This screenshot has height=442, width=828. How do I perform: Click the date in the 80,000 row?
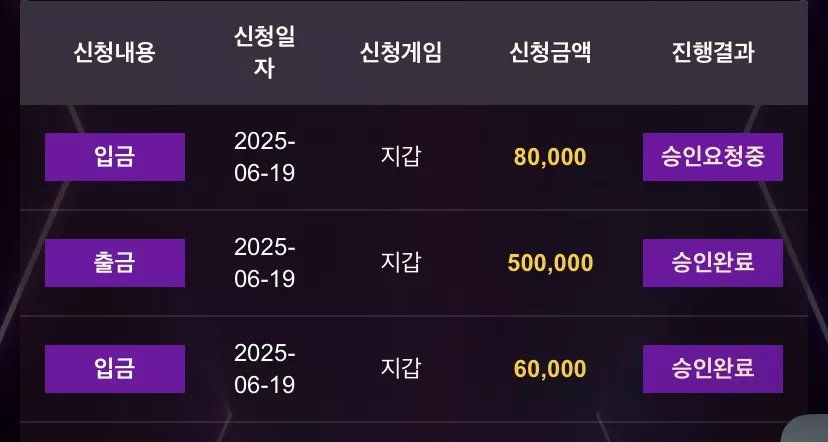coord(265,157)
